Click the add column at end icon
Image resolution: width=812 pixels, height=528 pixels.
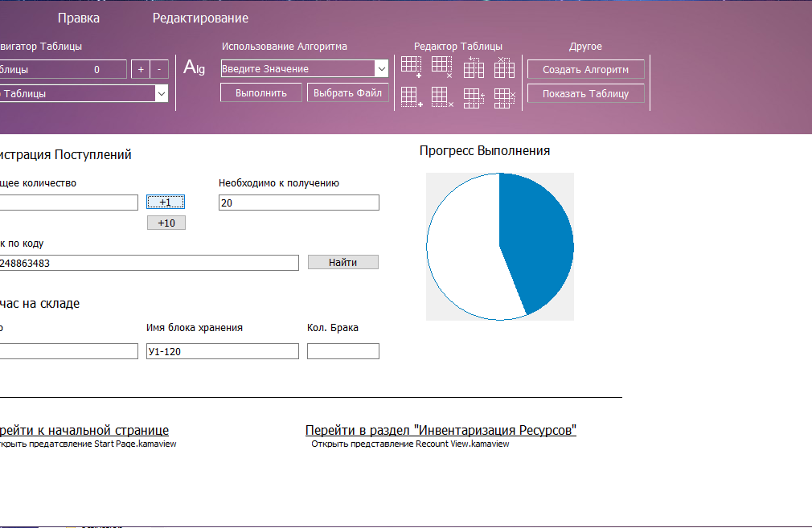pyautogui.click(x=411, y=68)
